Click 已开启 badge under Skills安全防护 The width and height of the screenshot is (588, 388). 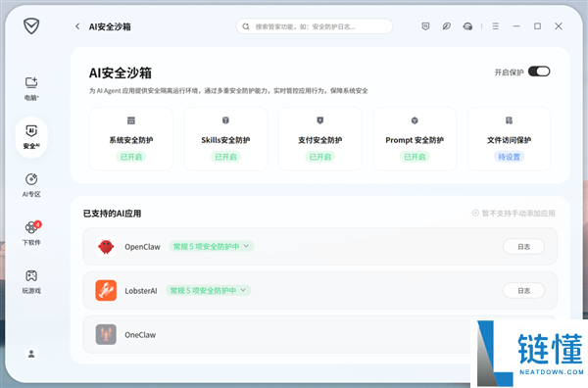click(225, 157)
